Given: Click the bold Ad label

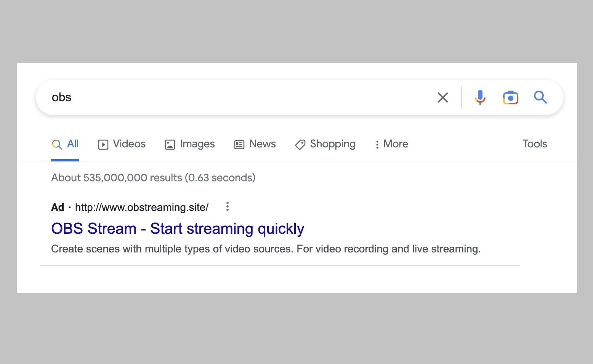Looking at the screenshot, I should click(58, 208).
